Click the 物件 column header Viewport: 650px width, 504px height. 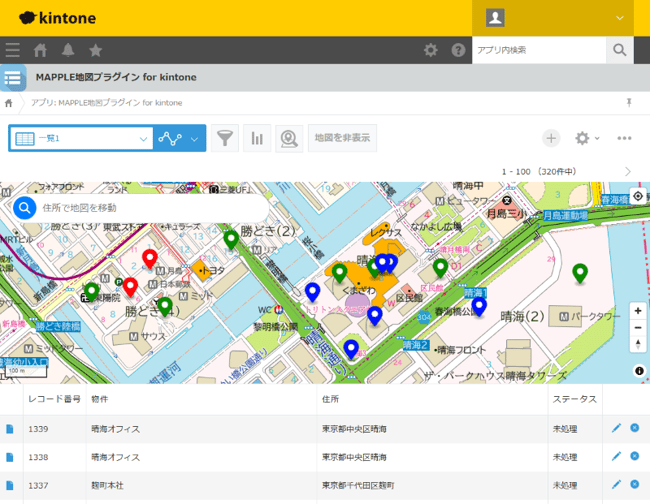click(x=100, y=398)
